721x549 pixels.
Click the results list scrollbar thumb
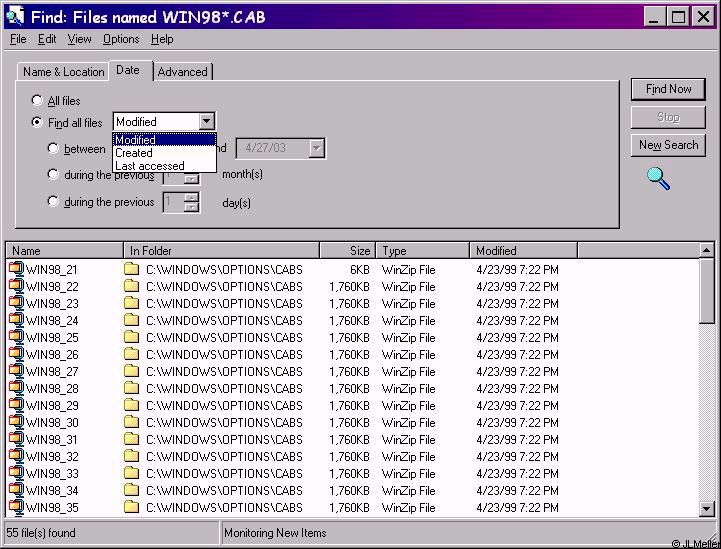(x=706, y=291)
